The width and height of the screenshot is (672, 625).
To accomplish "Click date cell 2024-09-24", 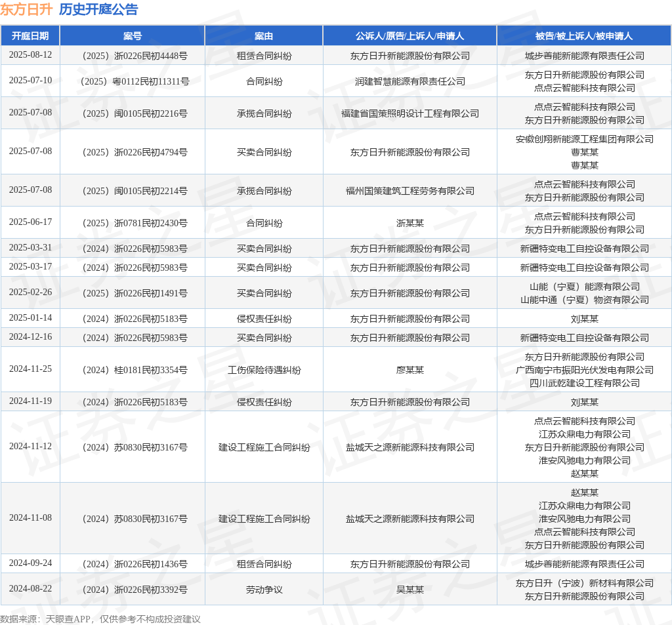I will point(30,563).
